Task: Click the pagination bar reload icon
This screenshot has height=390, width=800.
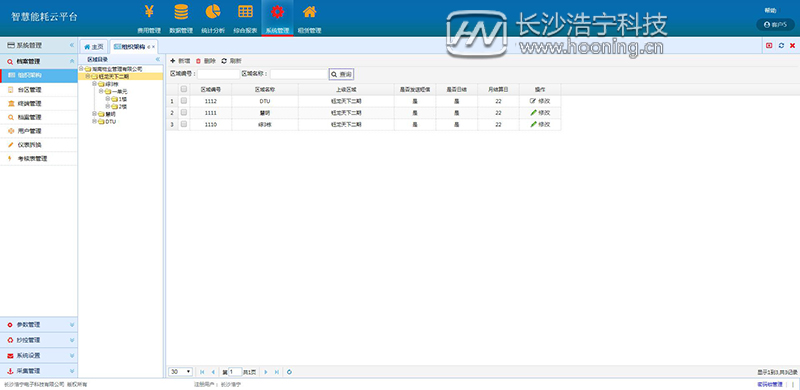Action: [x=289, y=372]
